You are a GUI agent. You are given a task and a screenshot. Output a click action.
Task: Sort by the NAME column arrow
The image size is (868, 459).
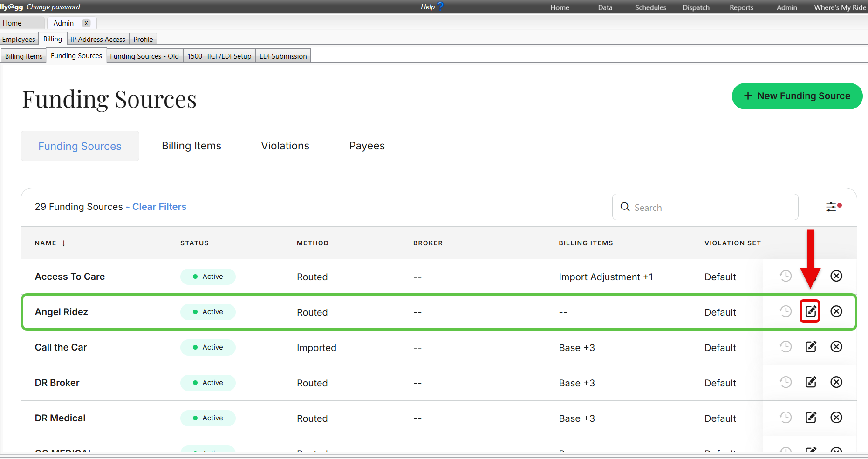pyautogui.click(x=64, y=243)
